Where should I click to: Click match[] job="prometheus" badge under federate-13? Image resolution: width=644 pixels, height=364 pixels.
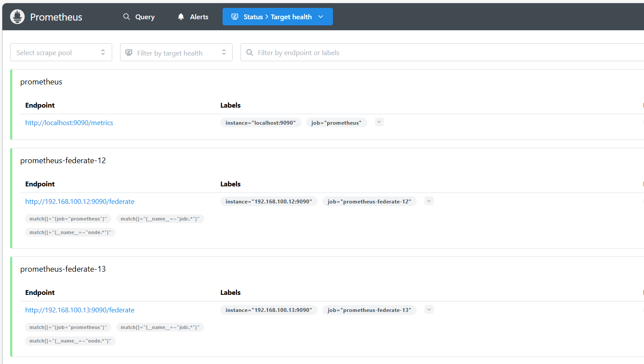[68, 327]
